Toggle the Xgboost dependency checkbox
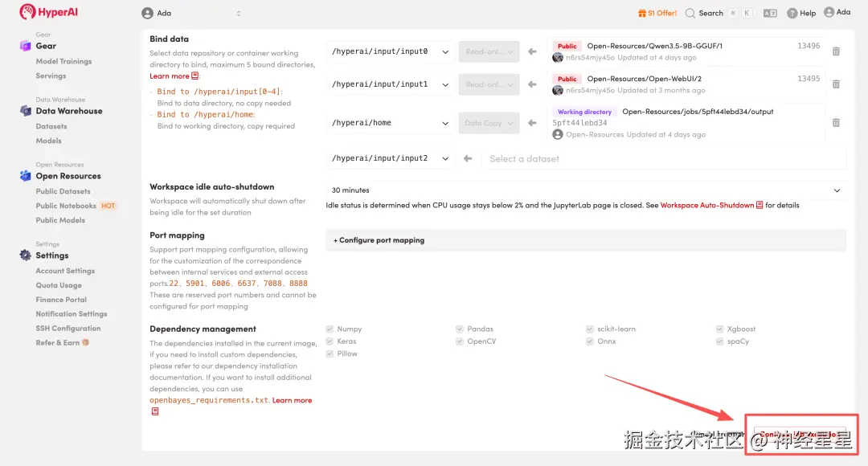The width and height of the screenshot is (868, 466). [719, 329]
